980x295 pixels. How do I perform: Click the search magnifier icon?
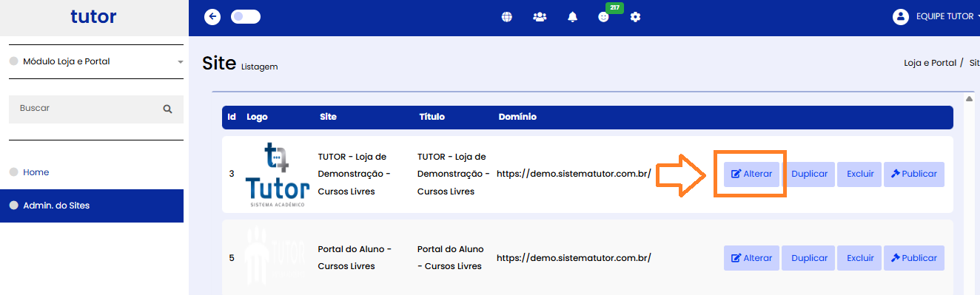[168, 109]
